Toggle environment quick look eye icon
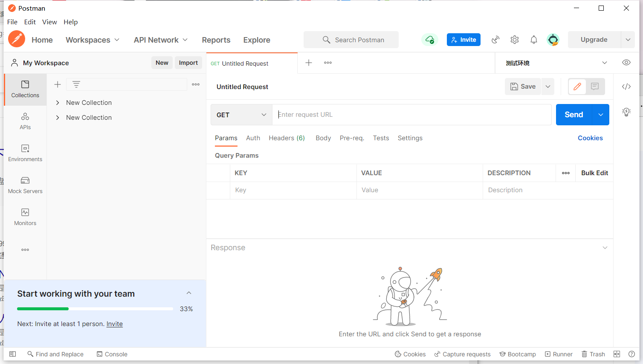The width and height of the screenshot is (643, 364). [x=626, y=63]
